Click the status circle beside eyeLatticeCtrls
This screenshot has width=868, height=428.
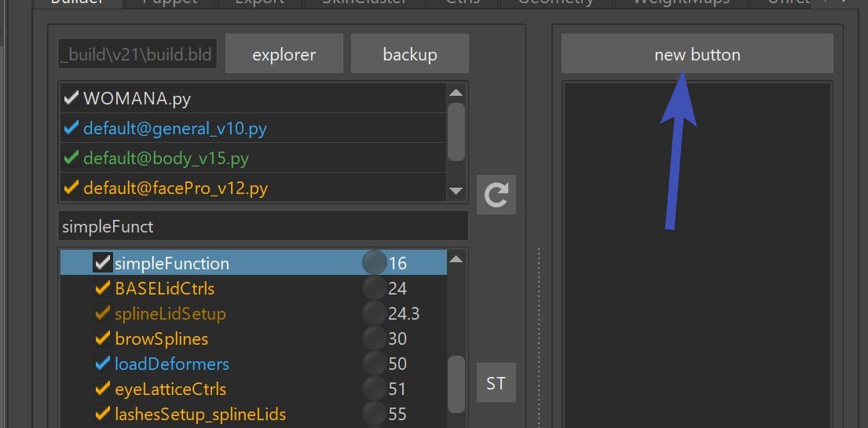pos(374,388)
